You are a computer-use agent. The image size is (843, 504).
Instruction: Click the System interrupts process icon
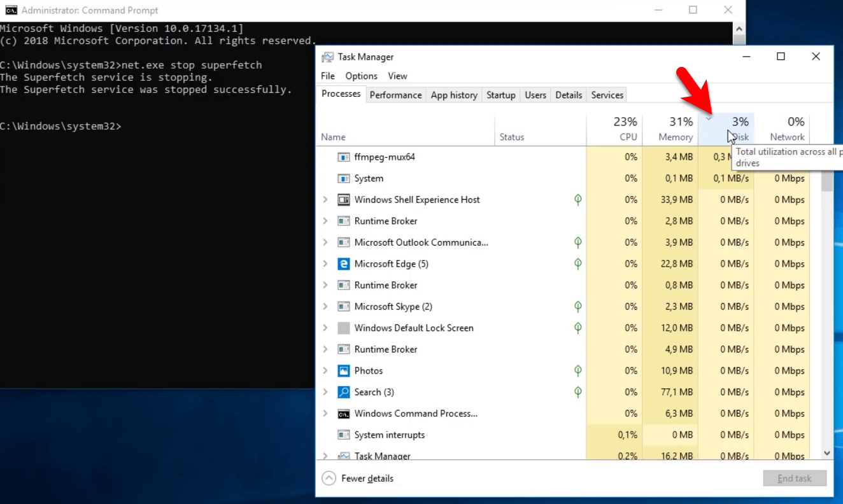pyautogui.click(x=344, y=435)
